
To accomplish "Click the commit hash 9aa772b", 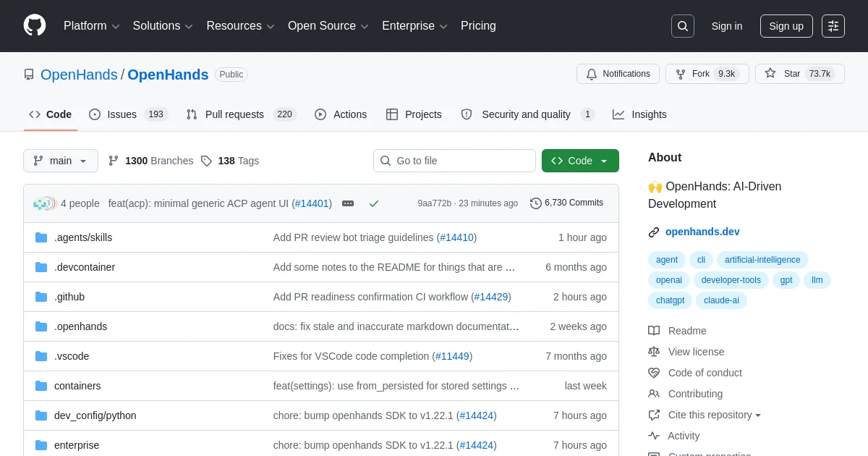I will pyautogui.click(x=434, y=203).
